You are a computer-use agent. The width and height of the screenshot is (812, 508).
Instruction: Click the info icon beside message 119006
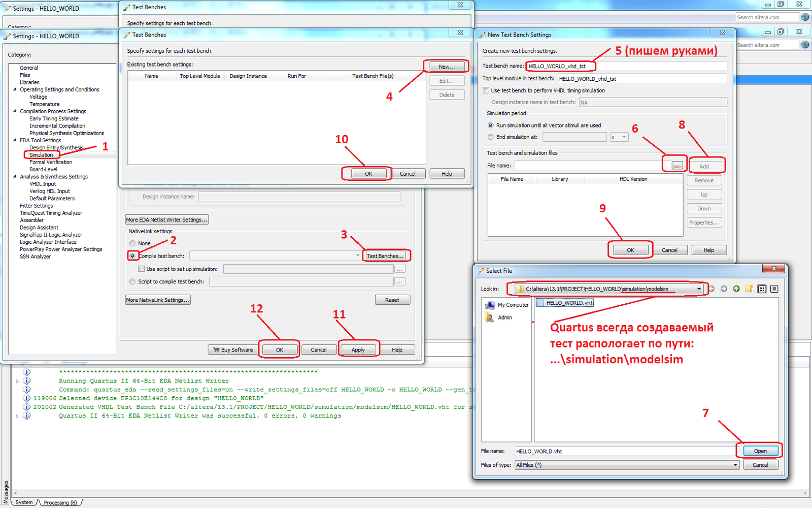click(x=26, y=398)
